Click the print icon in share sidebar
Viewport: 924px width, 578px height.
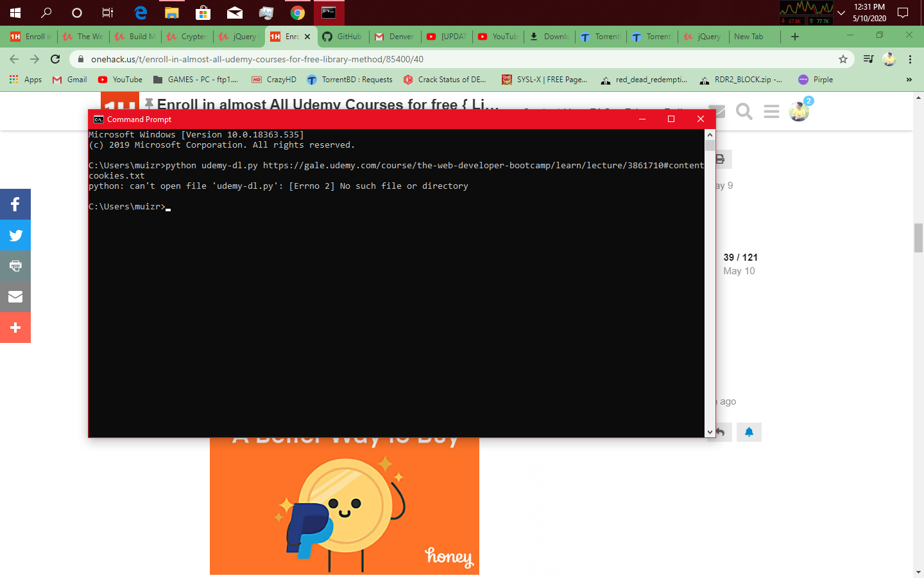(15, 266)
